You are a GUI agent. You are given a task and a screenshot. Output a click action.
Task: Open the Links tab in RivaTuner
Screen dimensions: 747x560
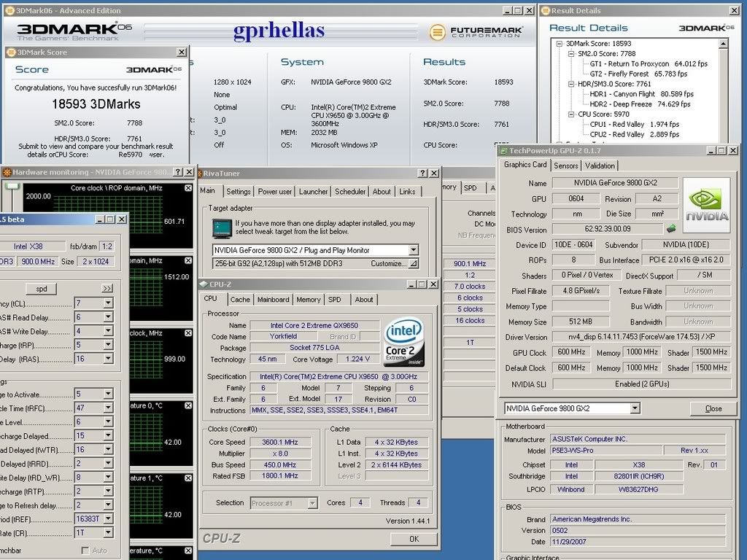(x=407, y=192)
